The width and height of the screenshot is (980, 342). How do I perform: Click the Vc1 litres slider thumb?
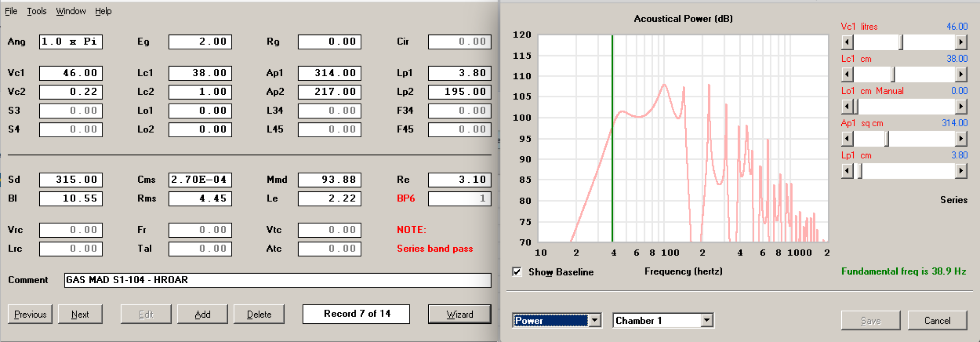click(901, 43)
